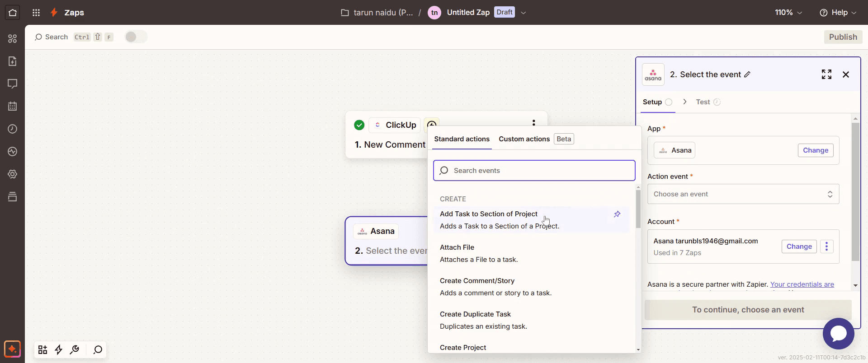Toggle the switch next to Search
The image size is (868, 363).
[x=136, y=37]
